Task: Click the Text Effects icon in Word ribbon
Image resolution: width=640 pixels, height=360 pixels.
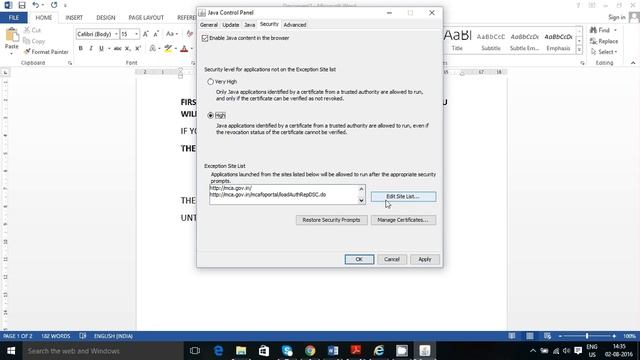Action: pos(152,49)
